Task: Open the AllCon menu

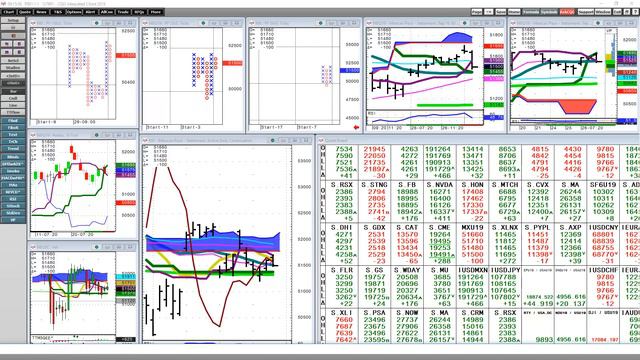Action: (x=107, y=12)
